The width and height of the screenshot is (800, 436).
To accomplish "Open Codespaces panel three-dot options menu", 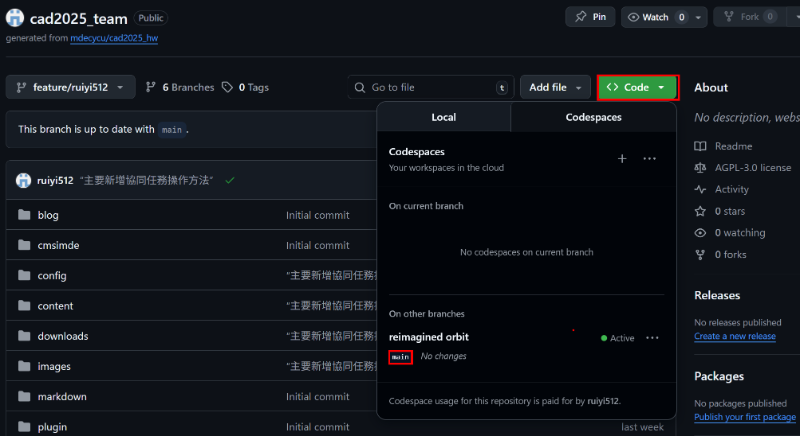I will [649, 158].
